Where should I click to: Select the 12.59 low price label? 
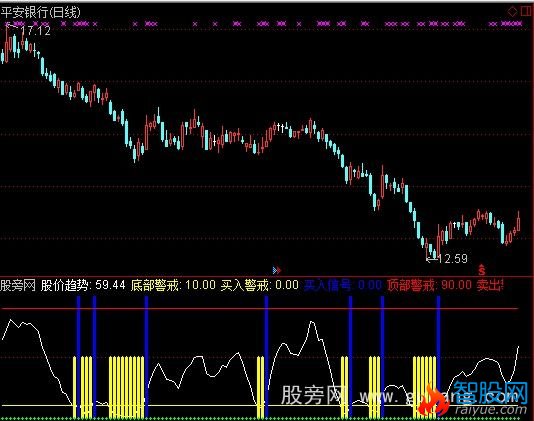coord(453,259)
